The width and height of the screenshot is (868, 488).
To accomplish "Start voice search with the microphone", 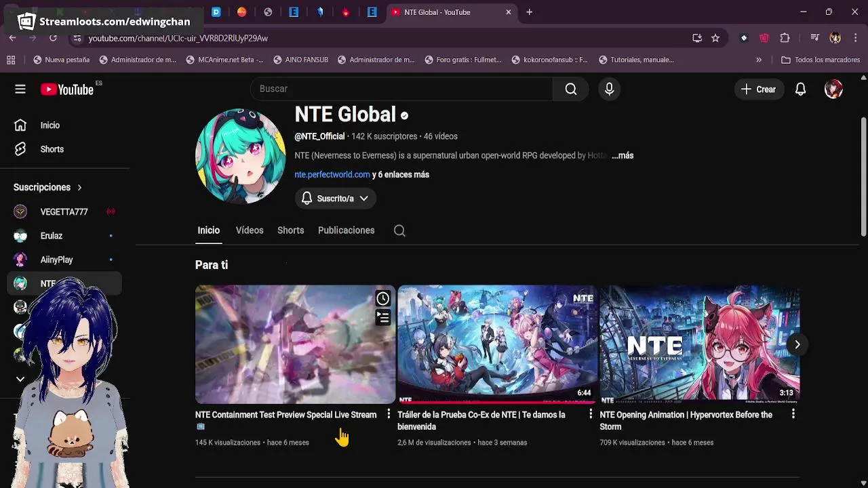I will [x=609, y=89].
